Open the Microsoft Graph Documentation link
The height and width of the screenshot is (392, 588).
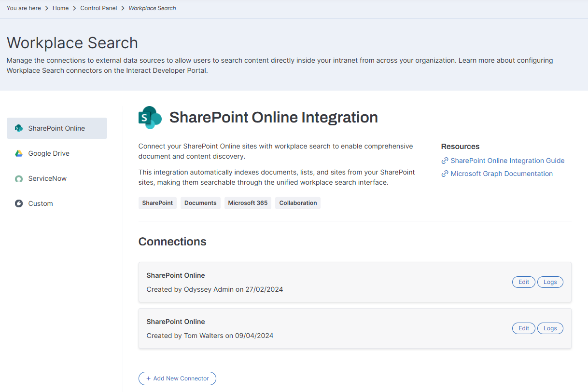[x=502, y=174]
